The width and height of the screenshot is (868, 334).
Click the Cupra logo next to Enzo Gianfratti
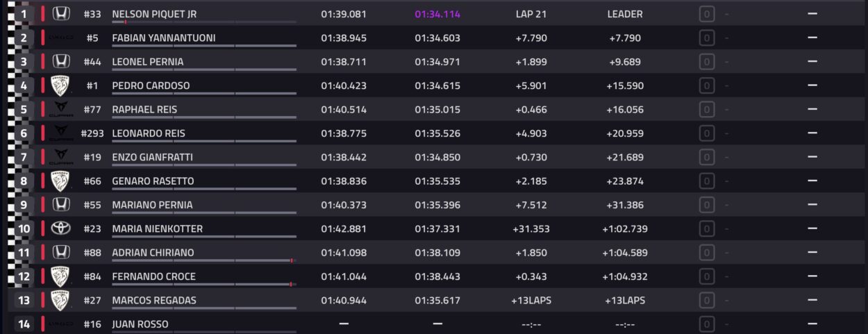click(x=61, y=158)
